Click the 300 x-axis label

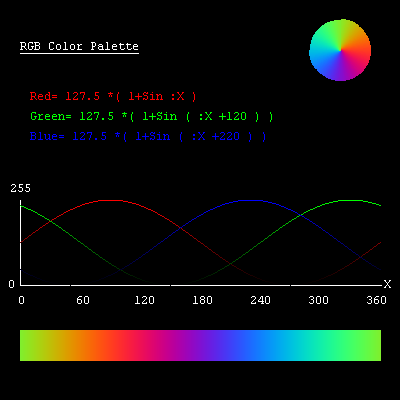point(318,300)
